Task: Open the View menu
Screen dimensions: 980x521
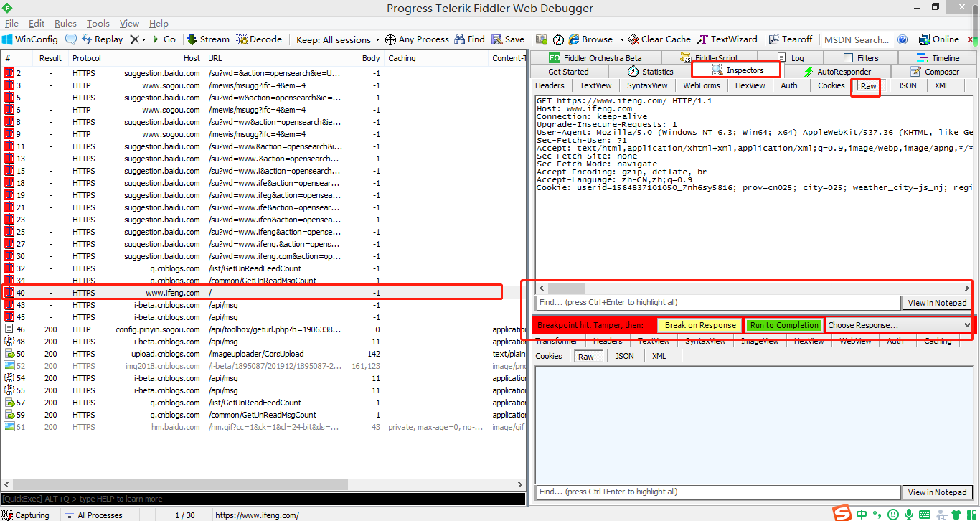Action: (x=129, y=24)
